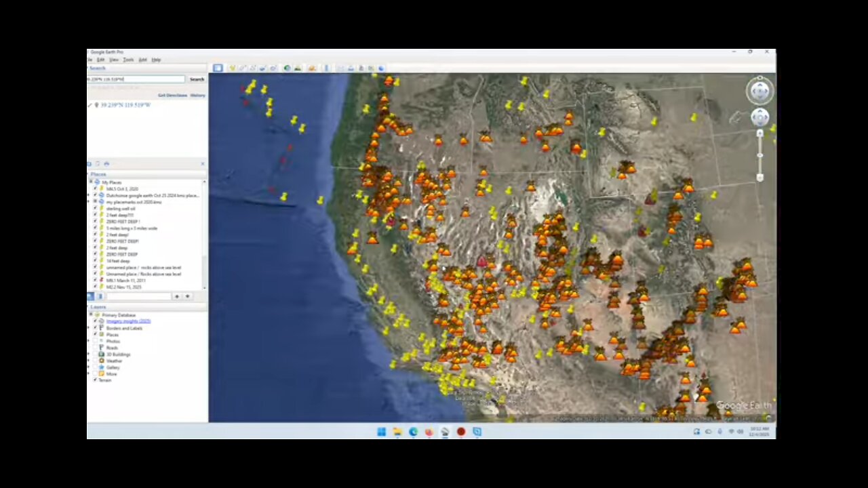Expand the More layer folder
The height and width of the screenshot is (488, 868).
90,374
